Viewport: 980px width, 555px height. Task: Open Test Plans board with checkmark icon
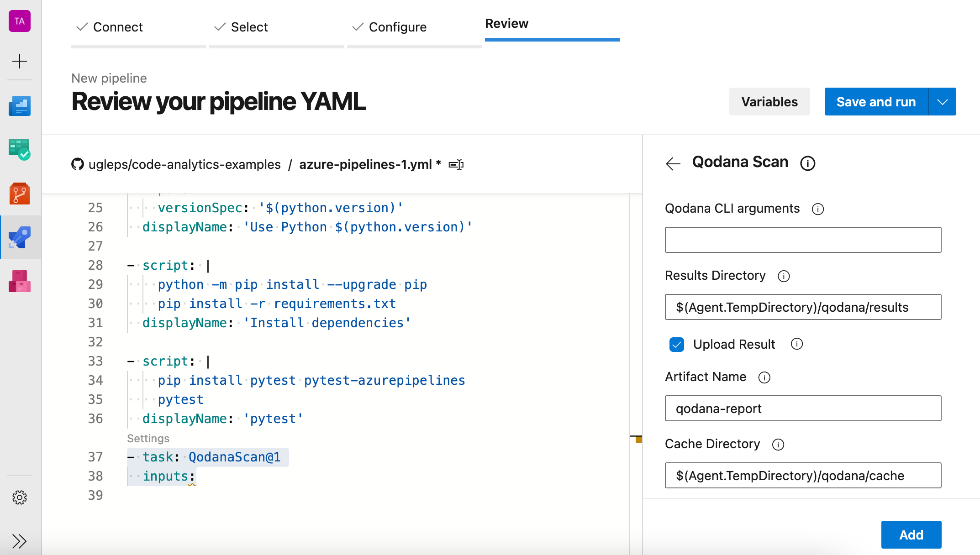pos(20,149)
